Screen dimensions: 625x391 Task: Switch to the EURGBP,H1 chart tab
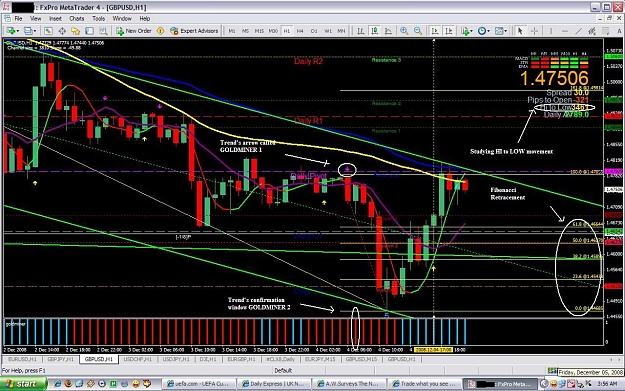[x=241, y=359]
